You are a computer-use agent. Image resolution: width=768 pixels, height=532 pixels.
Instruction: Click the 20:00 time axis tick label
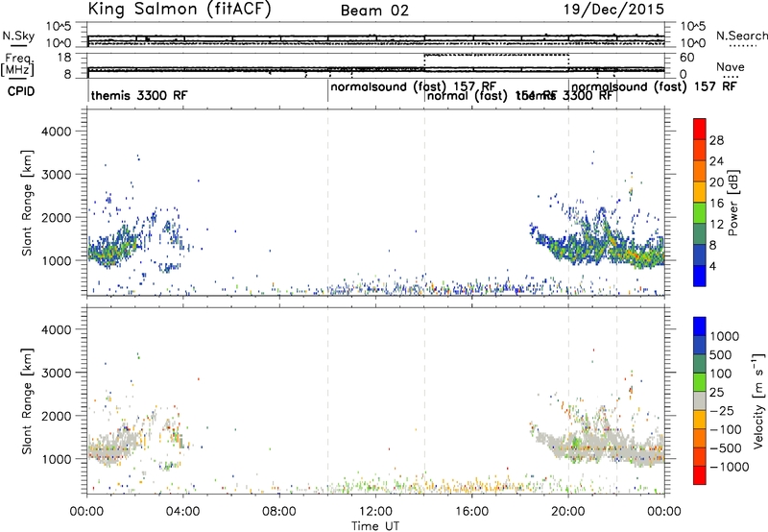568,512
